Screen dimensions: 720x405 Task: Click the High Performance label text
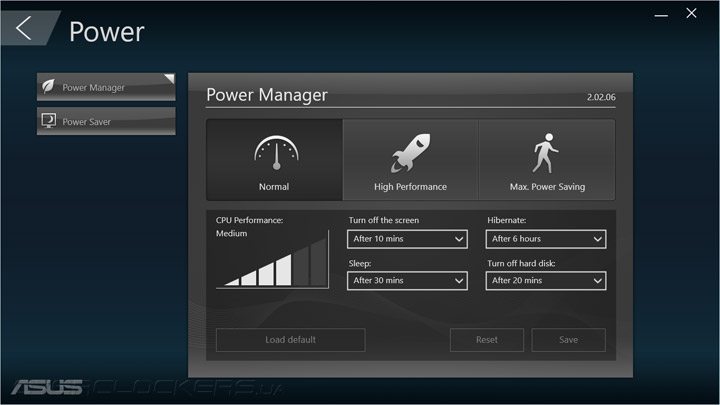pos(410,187)
